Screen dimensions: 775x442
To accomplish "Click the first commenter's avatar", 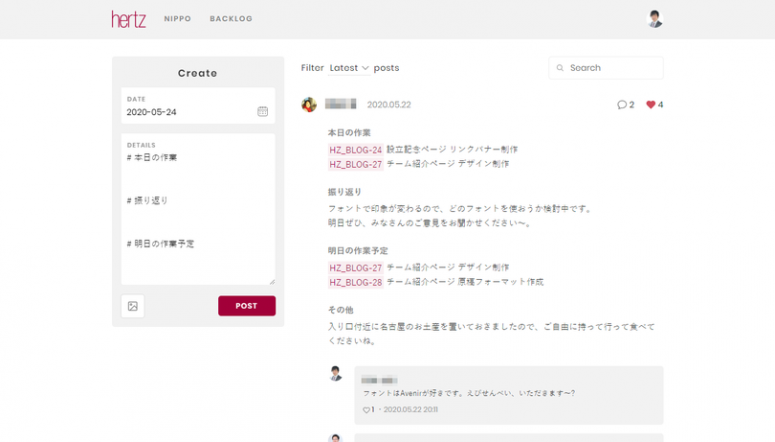I will [x=336, y=373].
